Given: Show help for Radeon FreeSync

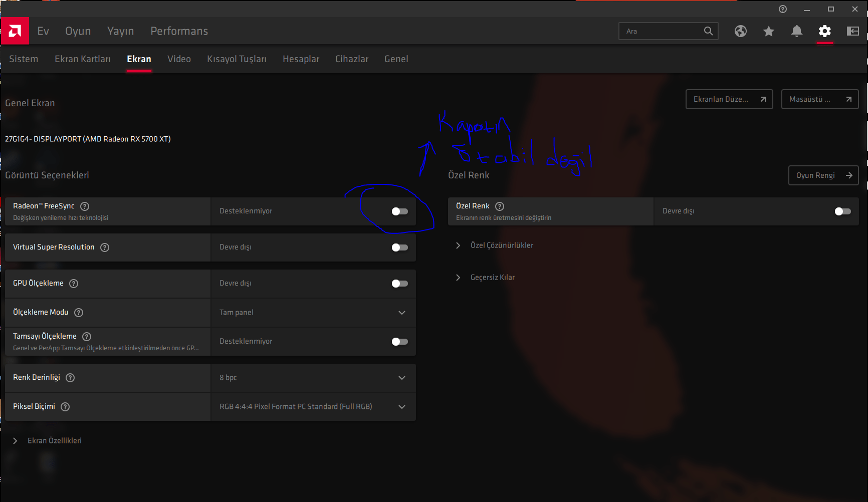Looking at the screenshot, I should tap(85, 206).
